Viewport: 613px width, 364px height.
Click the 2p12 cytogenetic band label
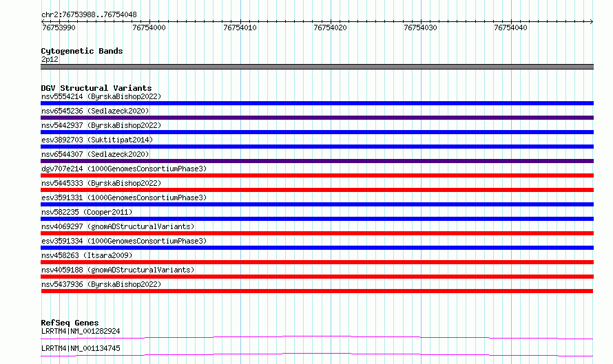50,59
